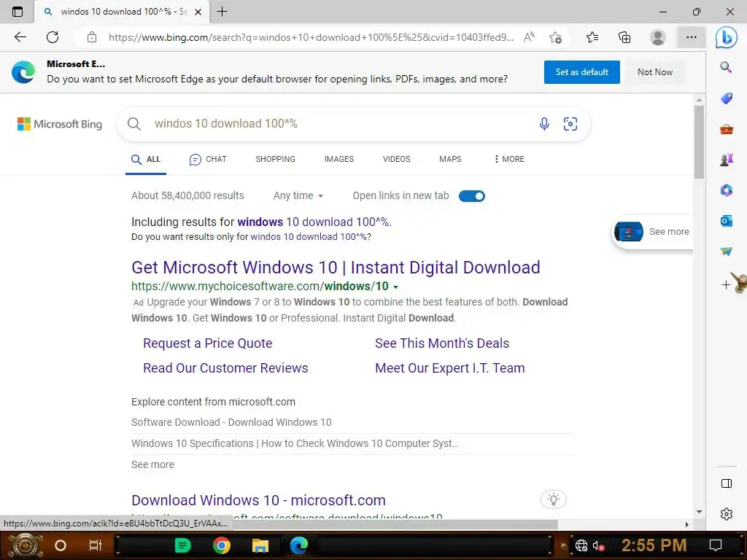This screenshot has height=560, width=747.
Task: Switch to the SHOPPING tab
Action: pos(275,159)
